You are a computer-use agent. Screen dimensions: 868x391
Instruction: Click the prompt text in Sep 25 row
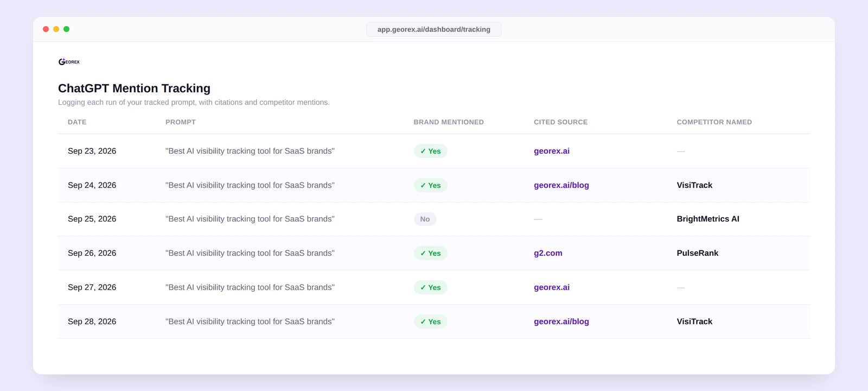pyautogui.click(x=250, y=219)
